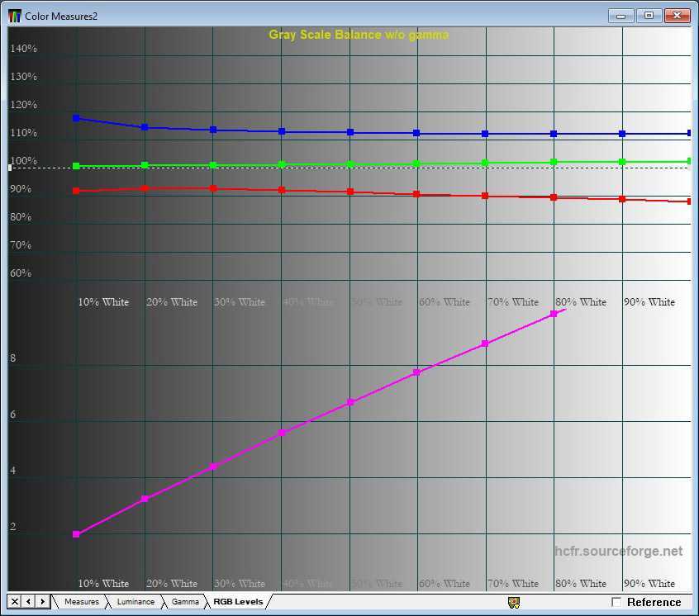The image size is (699, 616).
Task: Minimize the Color Measures2 window
Action: (621, 16)
